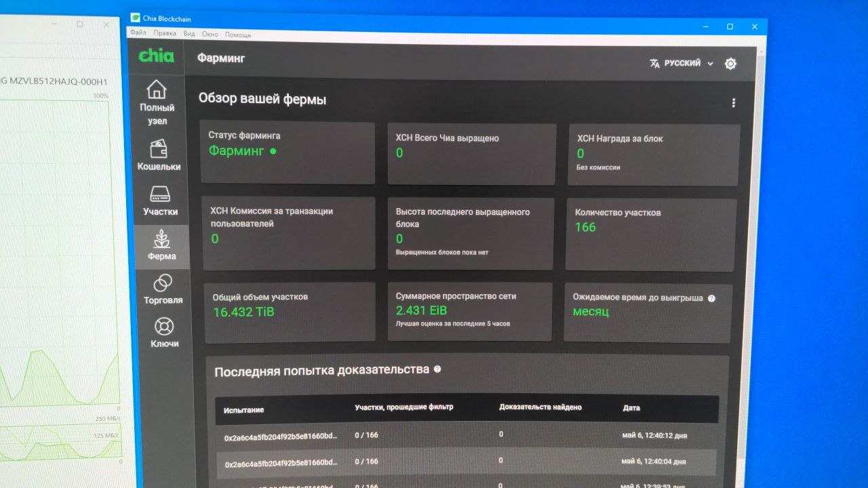Click the Участки, прошедшие фильтр column header

404,407
